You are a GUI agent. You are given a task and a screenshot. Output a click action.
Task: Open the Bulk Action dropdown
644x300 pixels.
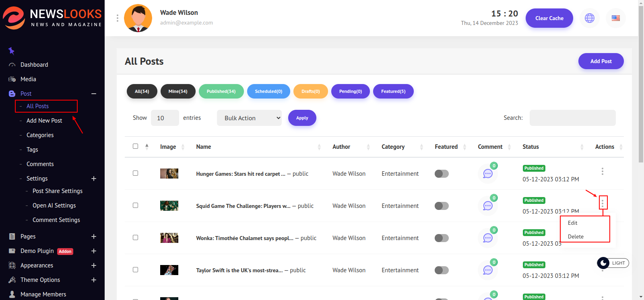click(249, 118)
